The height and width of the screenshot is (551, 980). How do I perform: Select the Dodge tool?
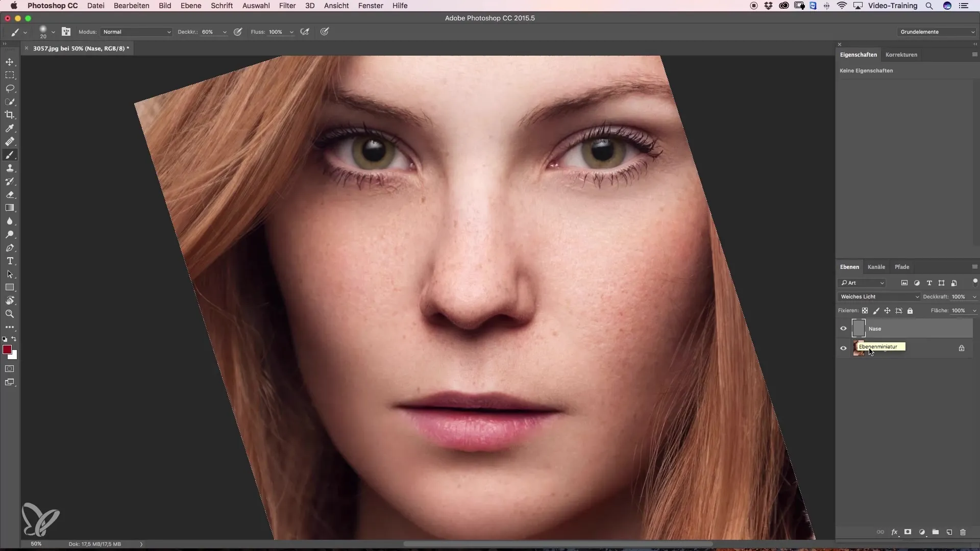tap(10, 234)
